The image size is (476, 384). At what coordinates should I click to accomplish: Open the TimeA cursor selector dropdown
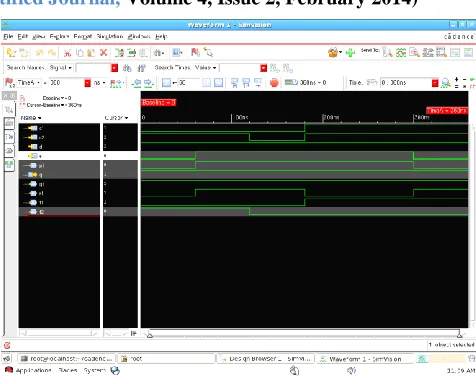(29, 82)
